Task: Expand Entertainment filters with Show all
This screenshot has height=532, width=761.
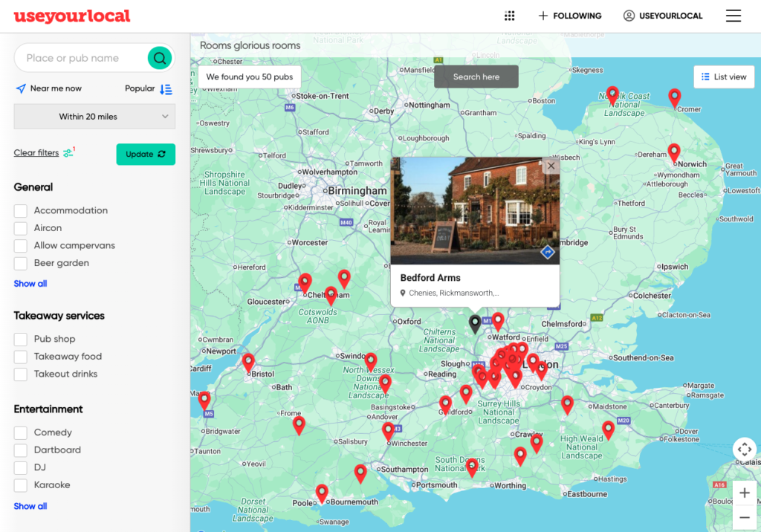Action: click(30, 506)
